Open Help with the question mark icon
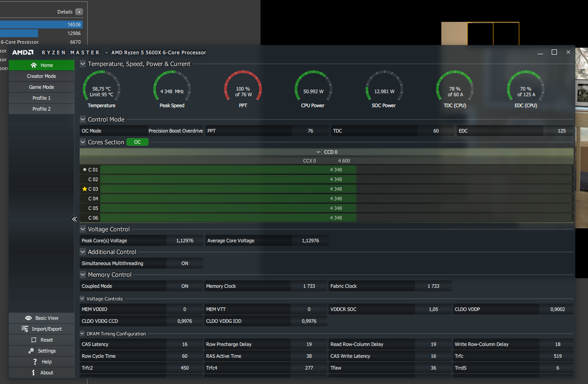The image size is (588, 384). 42,362
